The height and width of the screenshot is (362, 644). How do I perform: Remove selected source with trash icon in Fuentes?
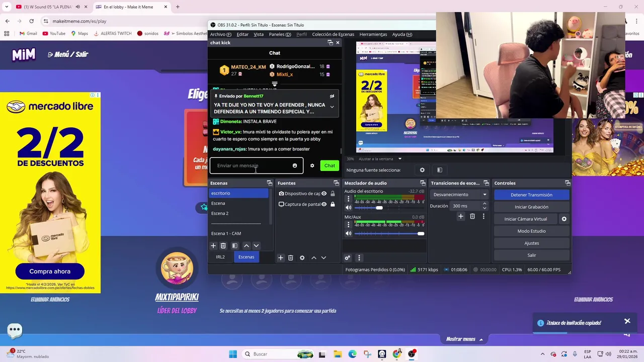[x=290, y=258]
